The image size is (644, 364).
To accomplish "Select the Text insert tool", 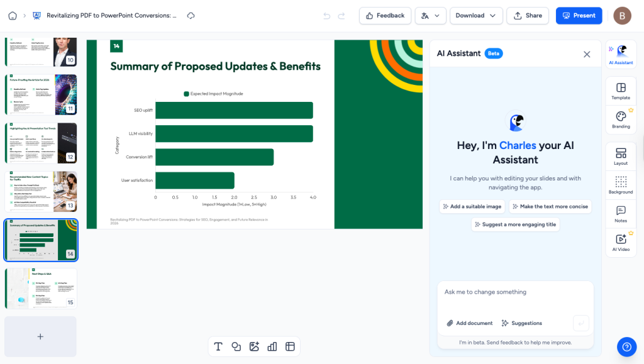I will pos(218,346).
